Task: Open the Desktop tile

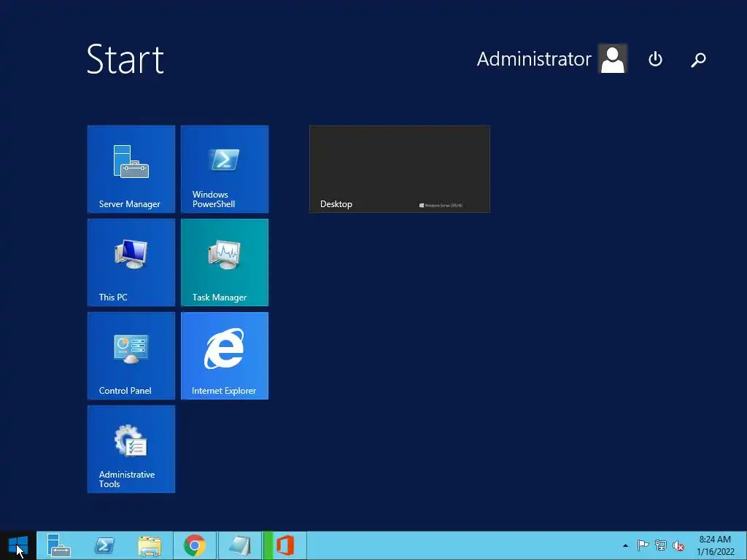Action: [x=400, y=169]
